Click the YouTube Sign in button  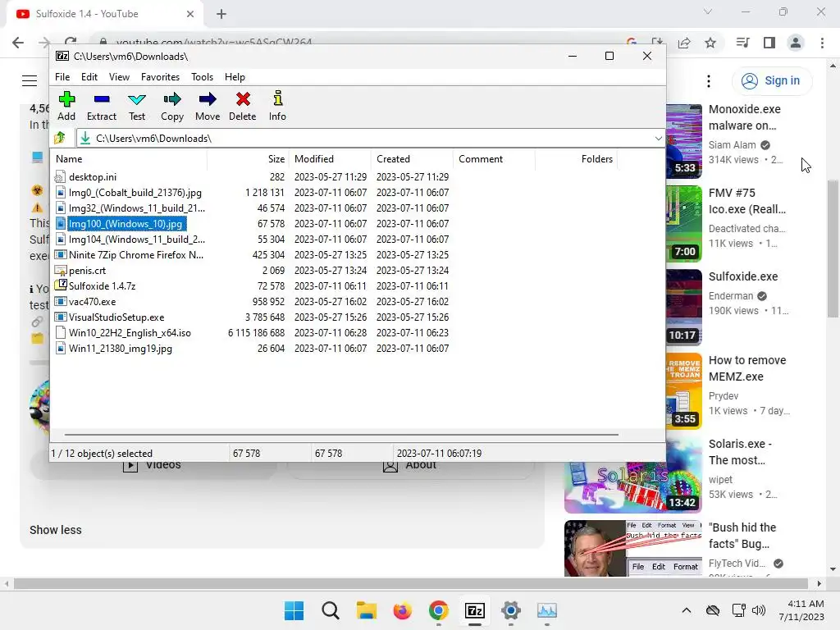click(x=771, y=81)
